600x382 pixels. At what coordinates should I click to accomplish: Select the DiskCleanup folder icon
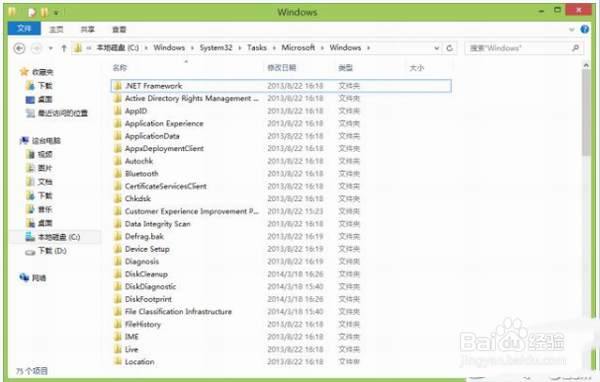tap(118, 274)
